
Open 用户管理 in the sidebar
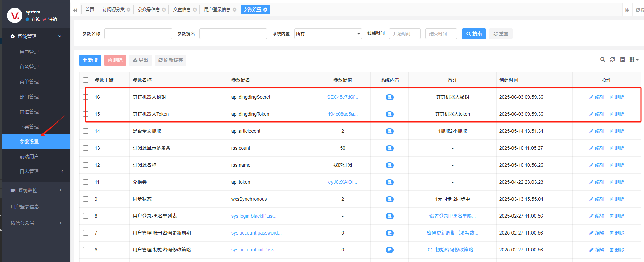click(x=29, y=52)
